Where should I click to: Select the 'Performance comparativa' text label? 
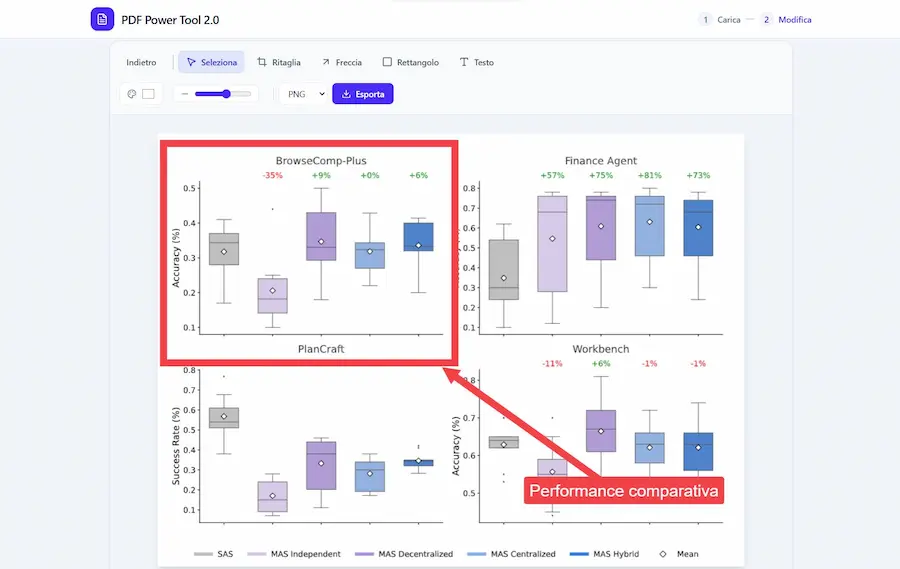[x=623, y=491]
